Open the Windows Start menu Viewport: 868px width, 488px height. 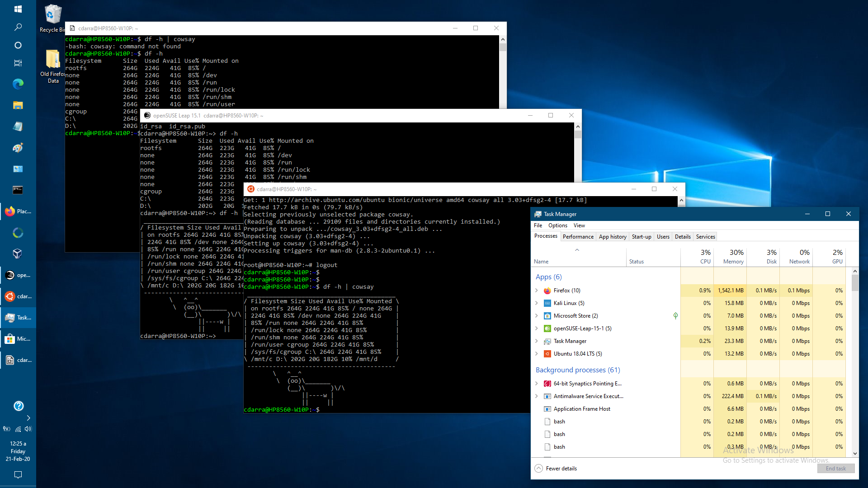(18, 9)
